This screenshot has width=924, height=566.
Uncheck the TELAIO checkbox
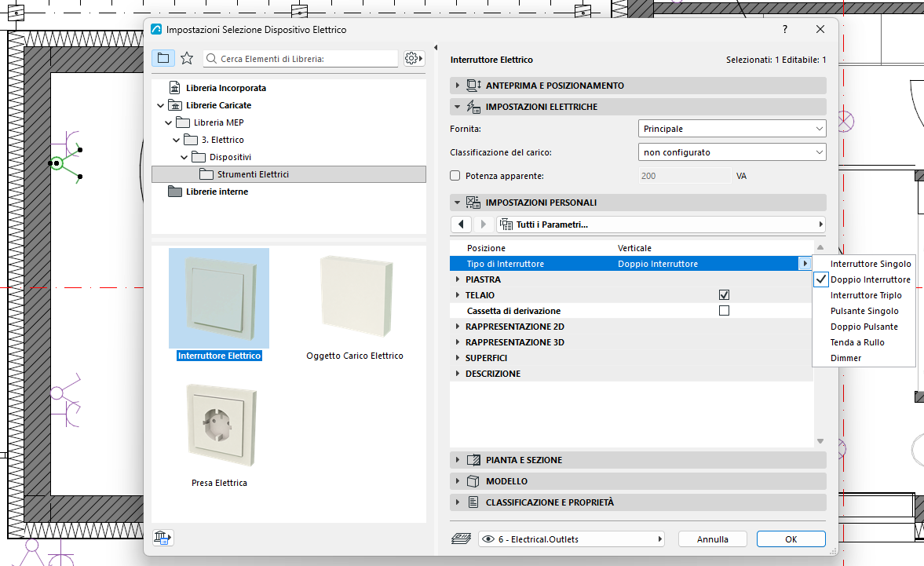725,295
